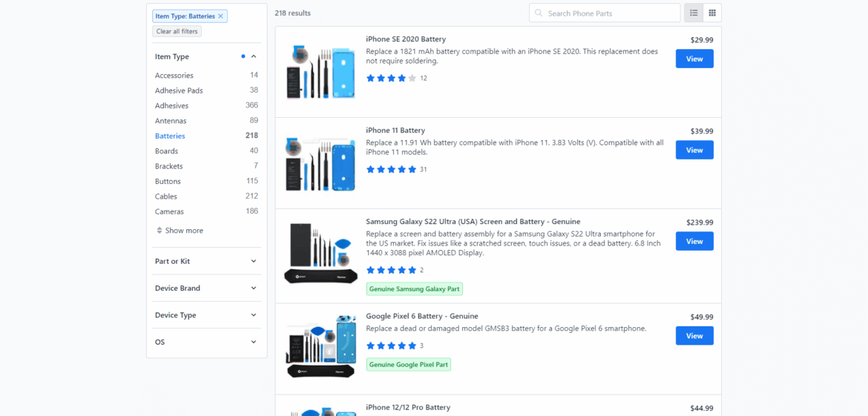Expand the Part or Kit filter
This screenshot has width=868, height=416.
pyautogui.click(x=253, y=261)
